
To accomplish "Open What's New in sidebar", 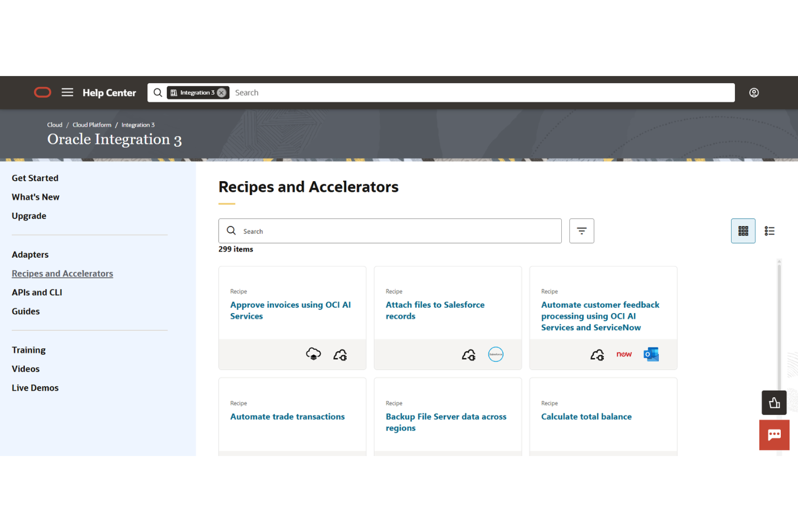I will (x=36, y=197).
